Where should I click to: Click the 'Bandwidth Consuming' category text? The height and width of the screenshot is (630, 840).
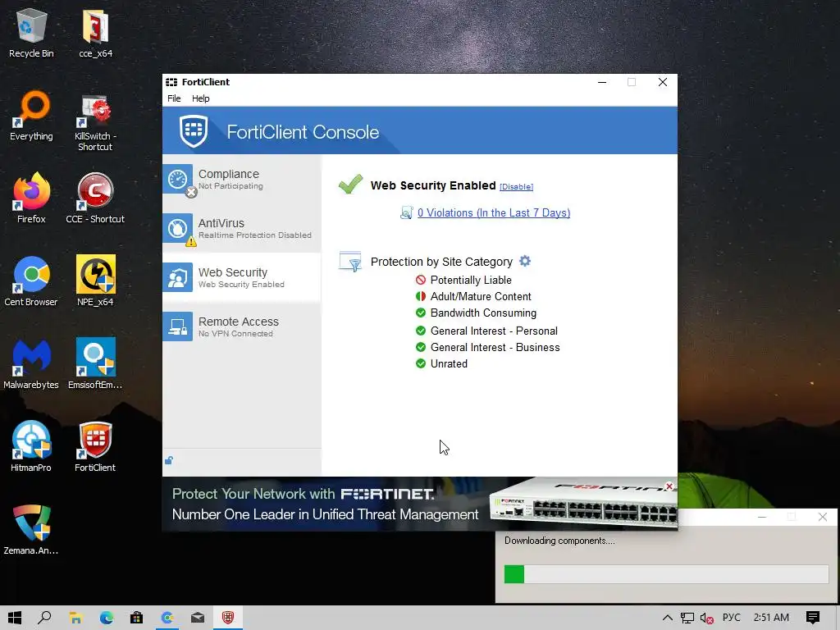483,313
